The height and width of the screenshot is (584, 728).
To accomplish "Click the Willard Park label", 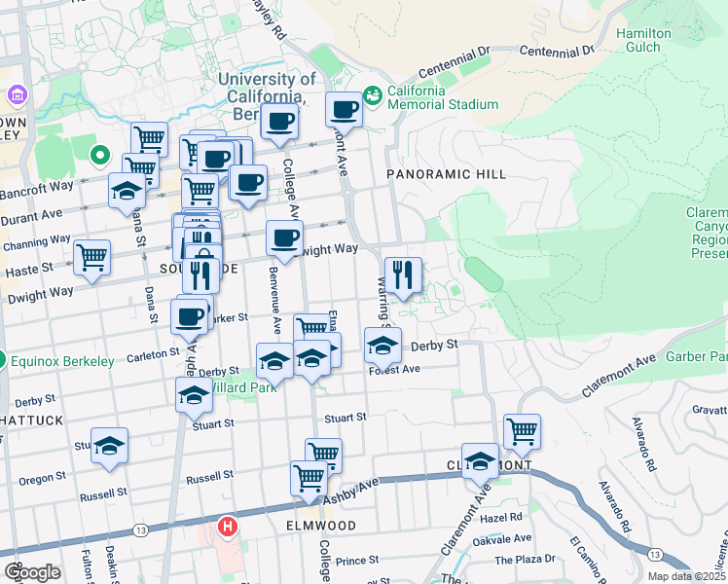I will click(x=244, y=387).
